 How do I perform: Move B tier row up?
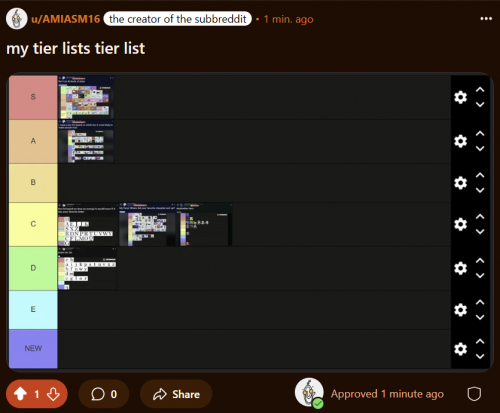pos(480,175)
